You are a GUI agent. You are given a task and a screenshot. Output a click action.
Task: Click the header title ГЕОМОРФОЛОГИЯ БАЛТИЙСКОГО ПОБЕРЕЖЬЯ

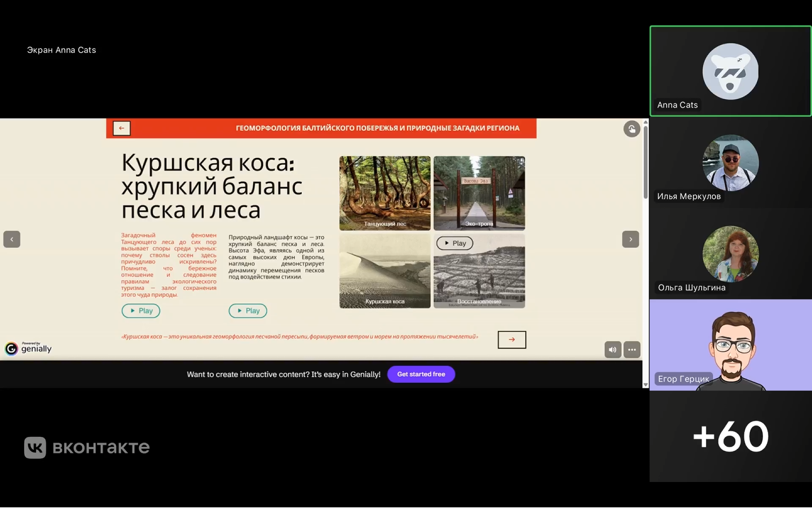click(x=377, y=128)
